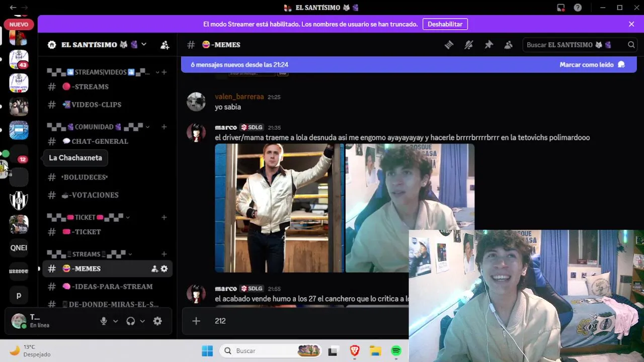Open the -STREAMS channel
Viewport: 644px width, 362px height.
pos(108,86)
